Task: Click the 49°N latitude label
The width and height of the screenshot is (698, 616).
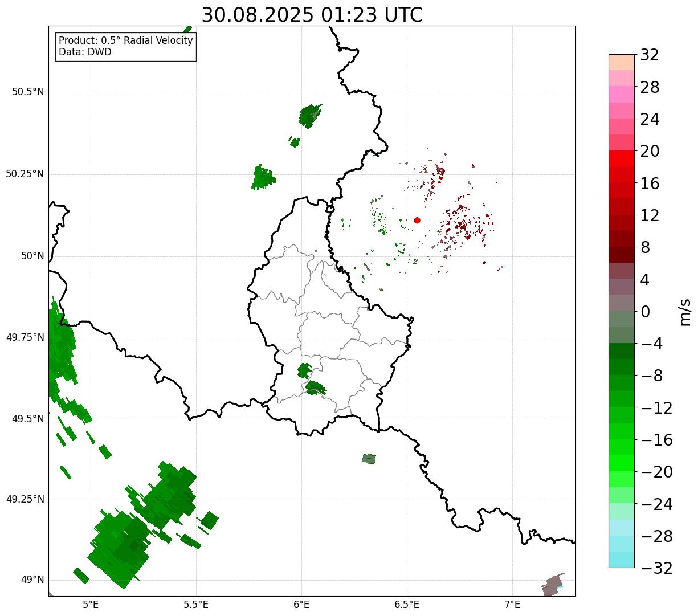Action: coord(32,580)
